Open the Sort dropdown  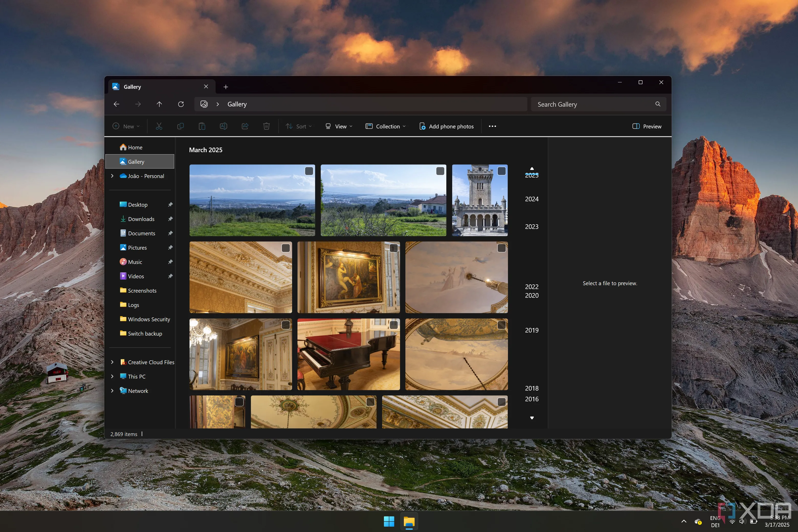[298, 126]
